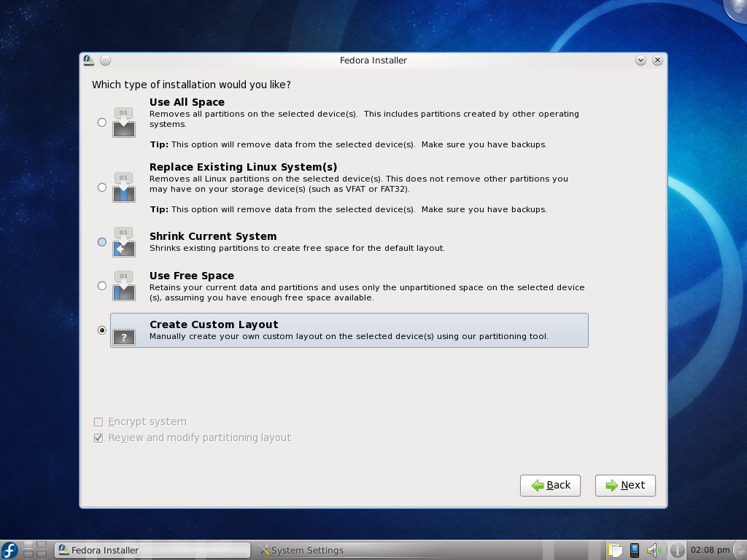Toggle Review and modify partitioning layout checkbox
747x560 pixels.
coord(98,438)
